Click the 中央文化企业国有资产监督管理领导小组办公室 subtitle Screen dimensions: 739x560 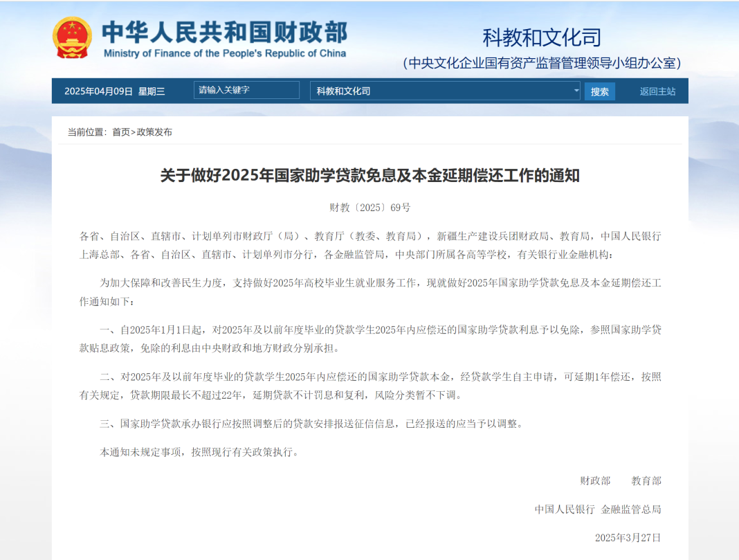pyautogui.click(x=542, y=63)
